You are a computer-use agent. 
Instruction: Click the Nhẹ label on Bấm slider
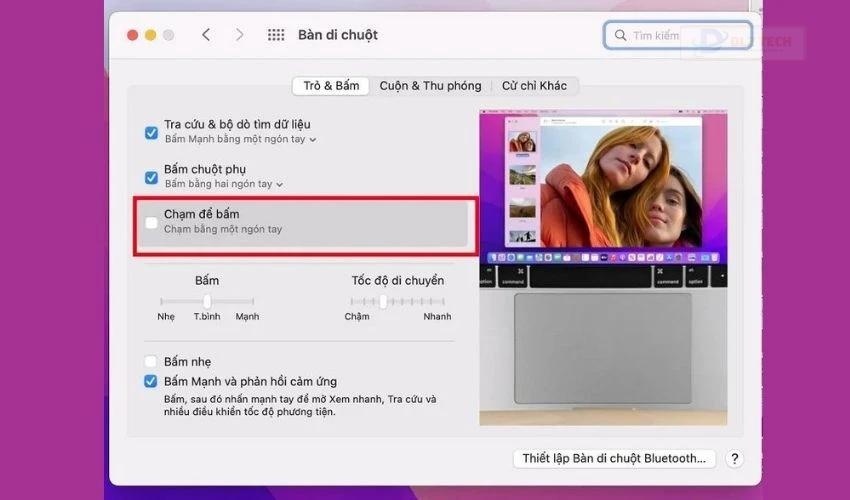166,317
